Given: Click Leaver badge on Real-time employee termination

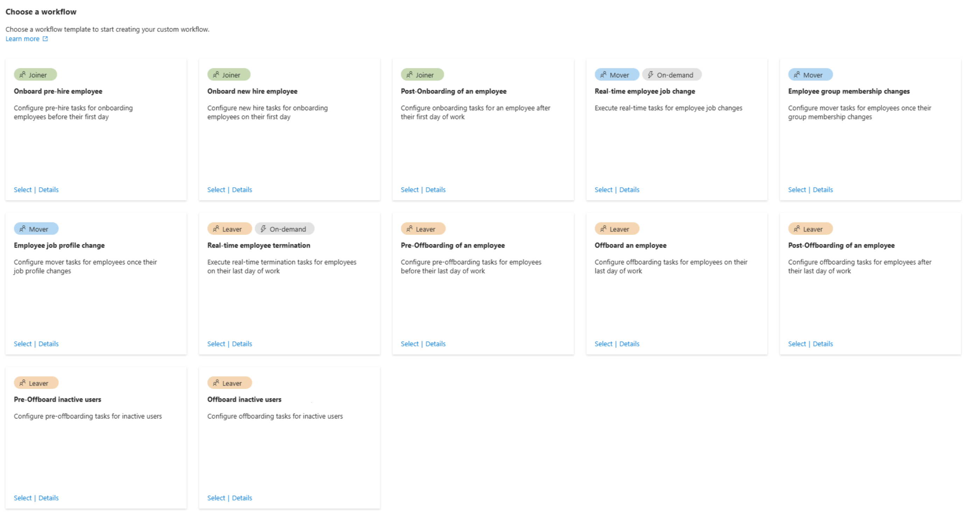Looking at the screenshot, I should click(x=229, y=229).
